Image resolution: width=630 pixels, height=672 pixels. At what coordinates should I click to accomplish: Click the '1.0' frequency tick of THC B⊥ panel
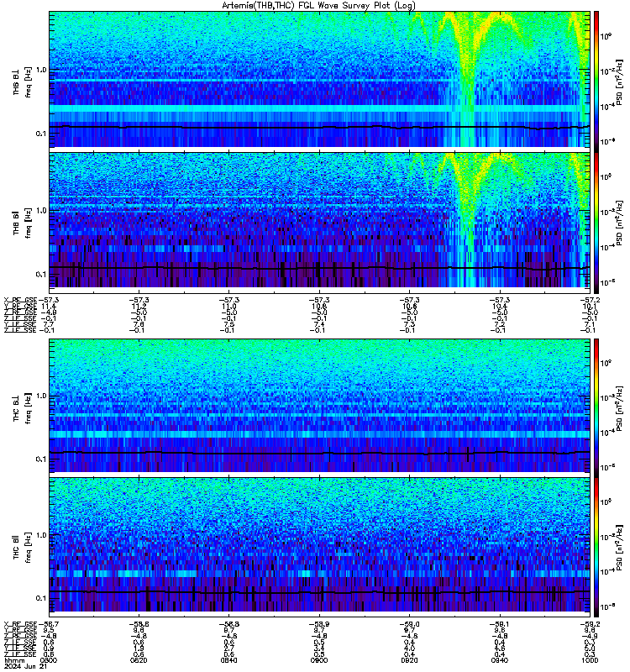point(41,396)
